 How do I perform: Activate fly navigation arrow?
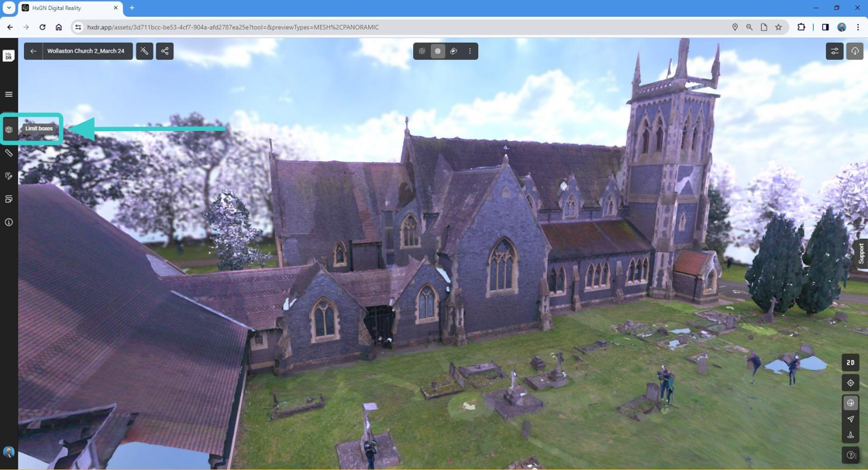tap(851, 419)
